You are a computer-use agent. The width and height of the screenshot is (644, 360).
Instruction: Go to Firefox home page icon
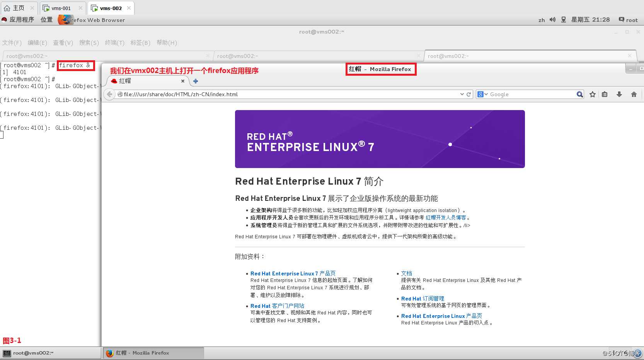click(x=634, y=94)
